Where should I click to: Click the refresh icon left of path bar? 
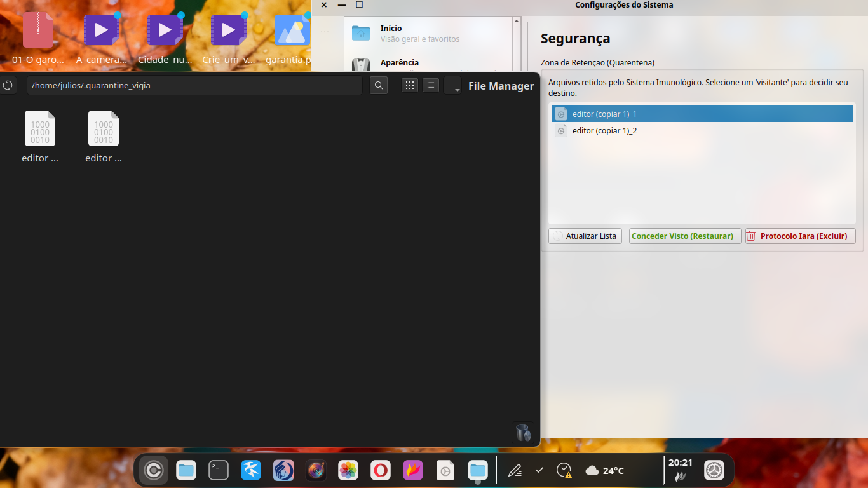tap(8, 85)
